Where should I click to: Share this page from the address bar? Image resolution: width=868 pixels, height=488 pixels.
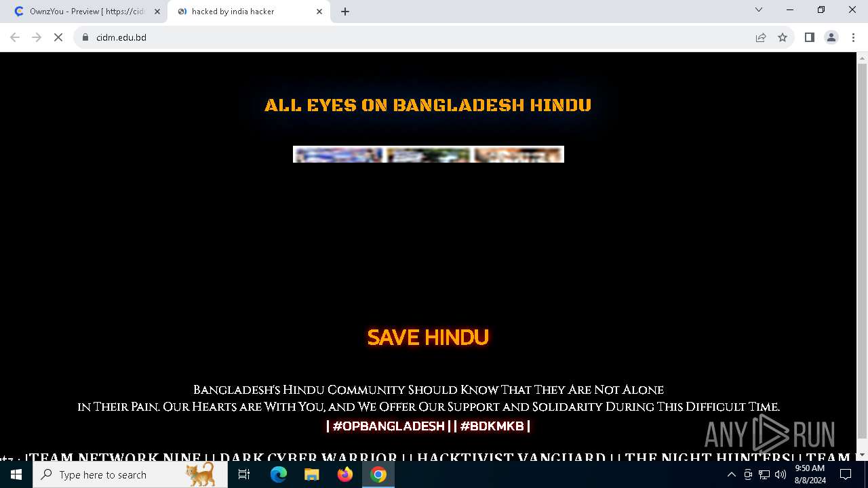tap(761, 37)
